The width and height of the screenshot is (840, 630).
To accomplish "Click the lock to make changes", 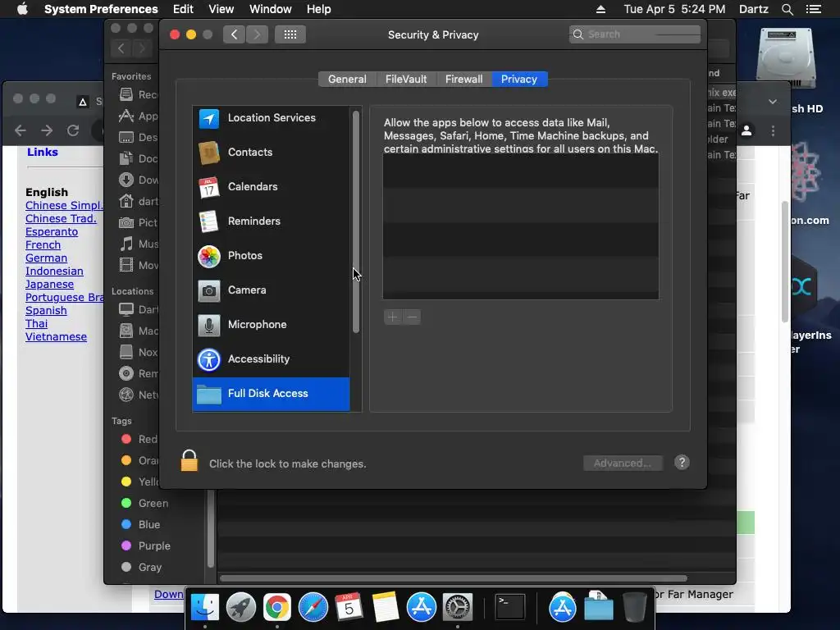I will pos(189,461).
